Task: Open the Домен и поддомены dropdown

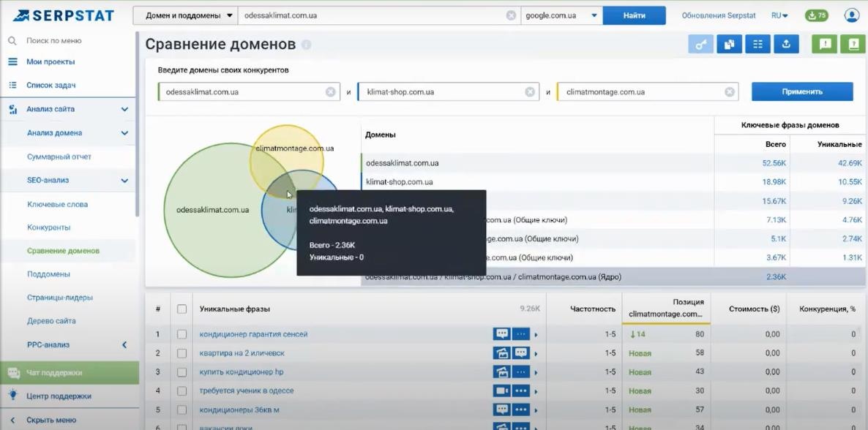Action: click(x=185, y=15)
